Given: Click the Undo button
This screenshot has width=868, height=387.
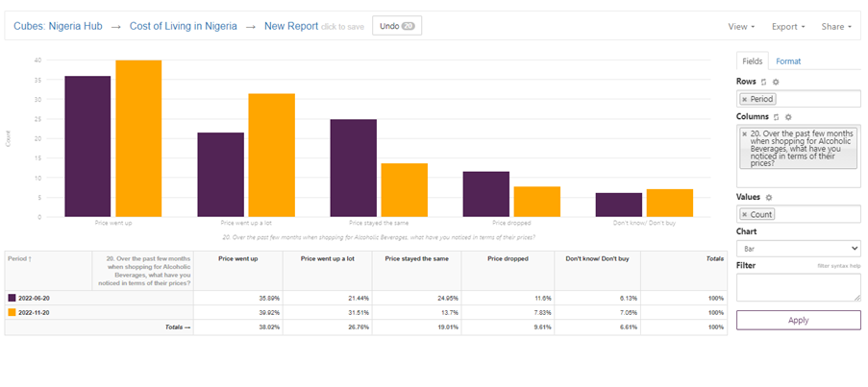Looking at the screenshot, I should (x=396, y=26).
